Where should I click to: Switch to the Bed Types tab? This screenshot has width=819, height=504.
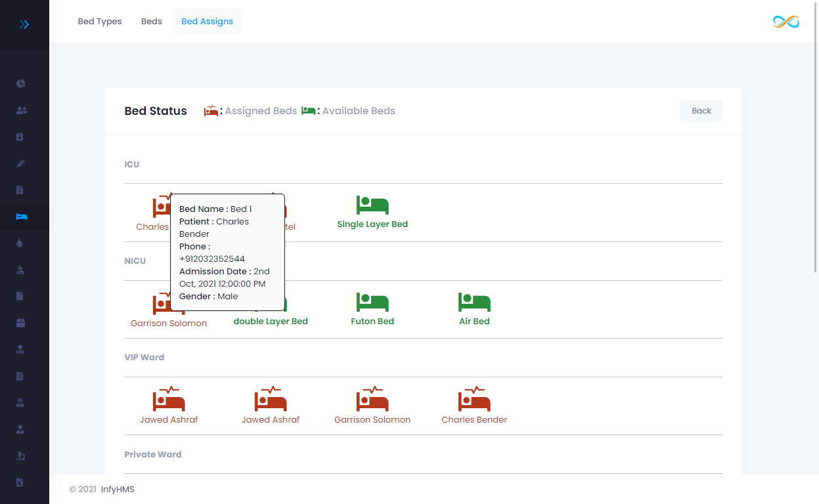pyautogui.click(x=100, y=21)
